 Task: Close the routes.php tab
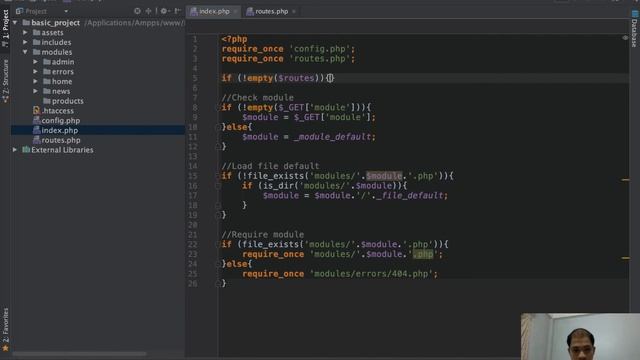pos(294,11)
